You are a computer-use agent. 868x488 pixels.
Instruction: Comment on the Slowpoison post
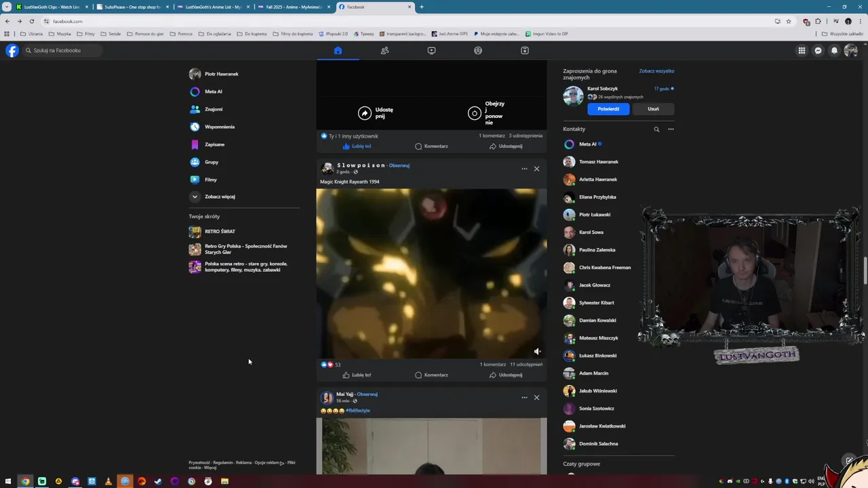click(x=431, y=375)
